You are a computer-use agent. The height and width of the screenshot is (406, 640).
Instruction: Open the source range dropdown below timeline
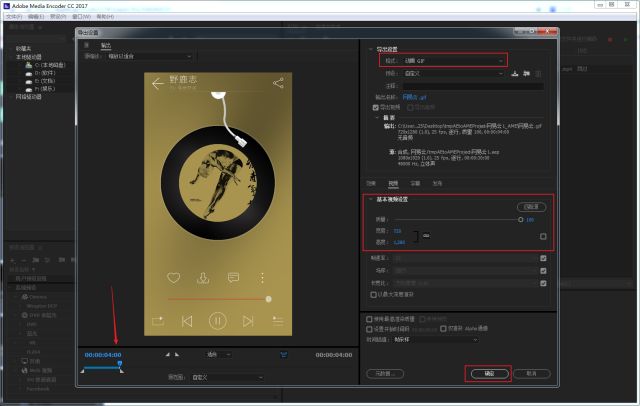[227, 377]
